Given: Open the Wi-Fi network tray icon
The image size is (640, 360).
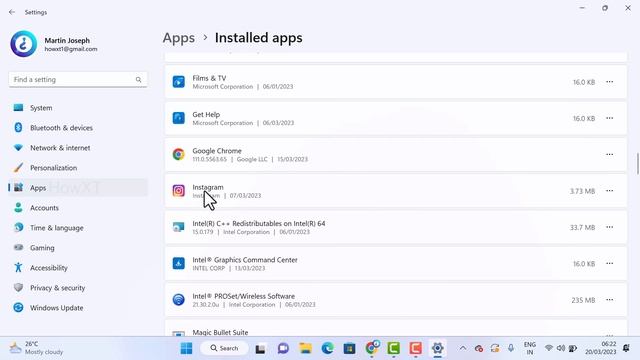Looking at the screenshot, I should 549,348.
